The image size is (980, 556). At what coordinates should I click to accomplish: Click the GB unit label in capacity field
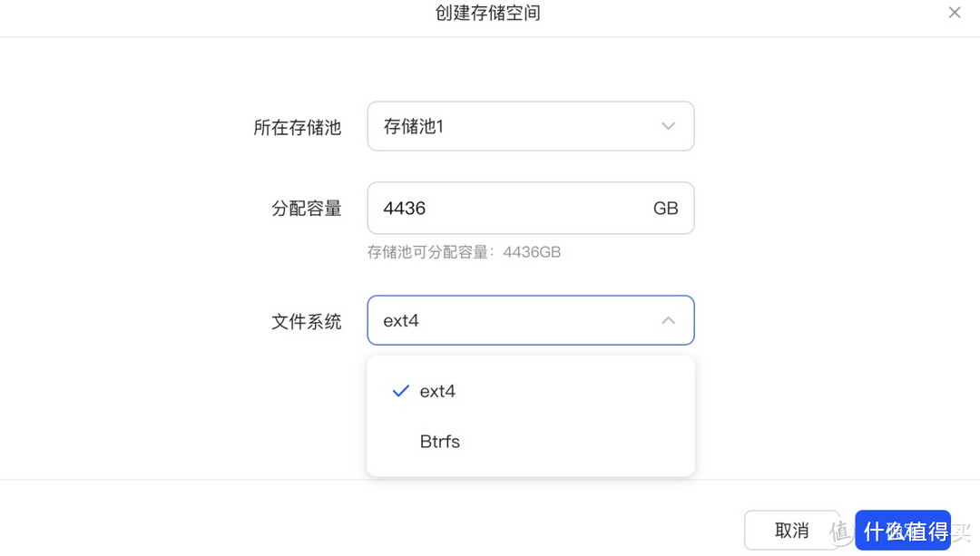click(x=665, y=208)
